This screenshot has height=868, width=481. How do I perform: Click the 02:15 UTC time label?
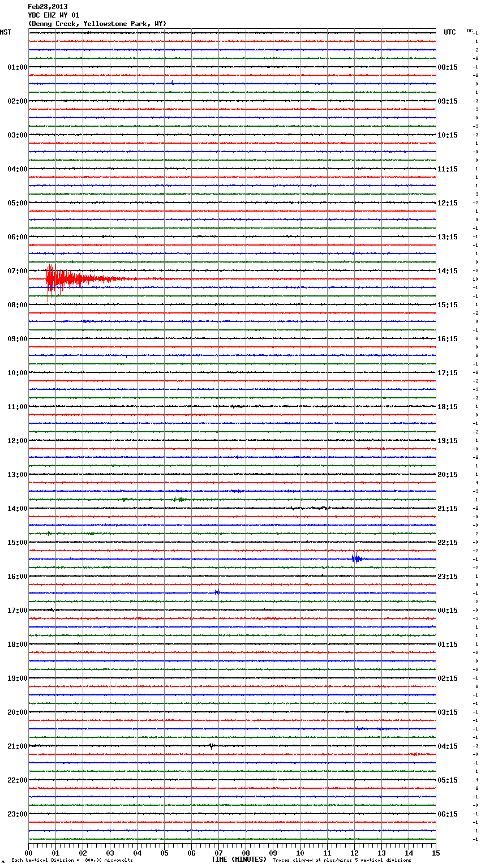[x=448, y=678]
